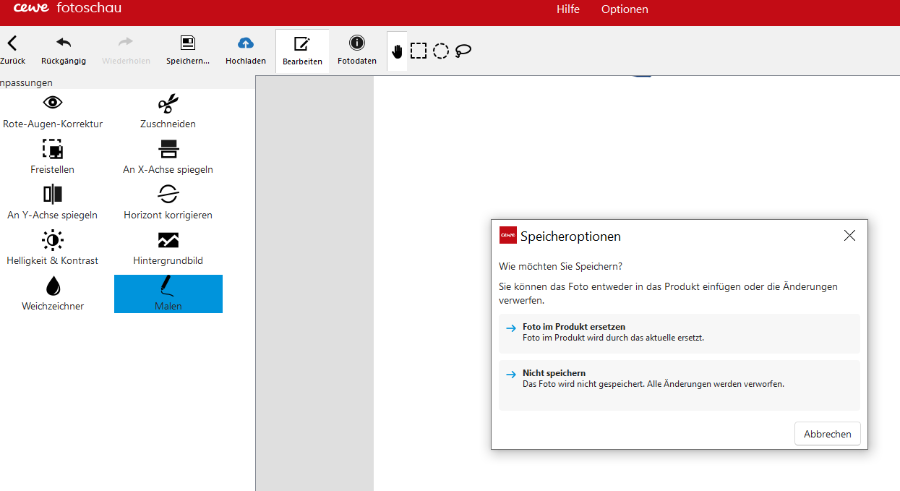Pick the rectangular selection tool
The width and height of the screenshot is (900, 491).
(x=418, y=51)
